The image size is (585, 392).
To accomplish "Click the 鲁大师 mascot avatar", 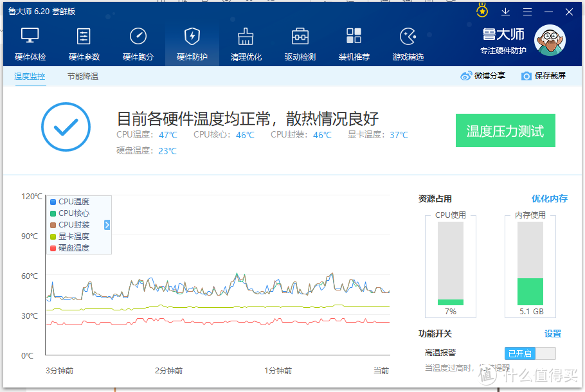I will click(x=550, y=40).
